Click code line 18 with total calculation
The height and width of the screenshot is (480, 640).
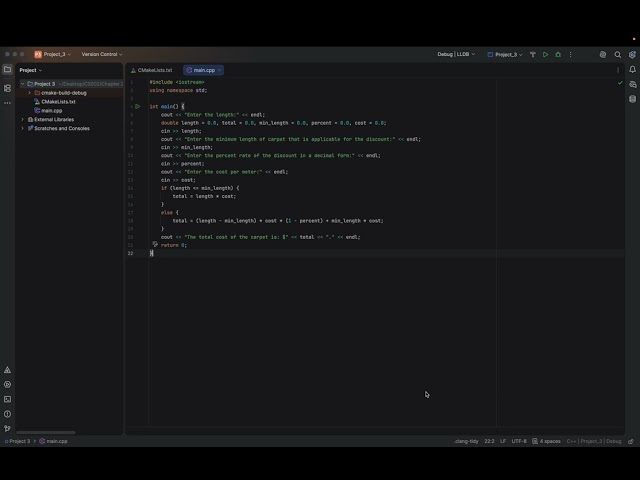tap(278, 221)
